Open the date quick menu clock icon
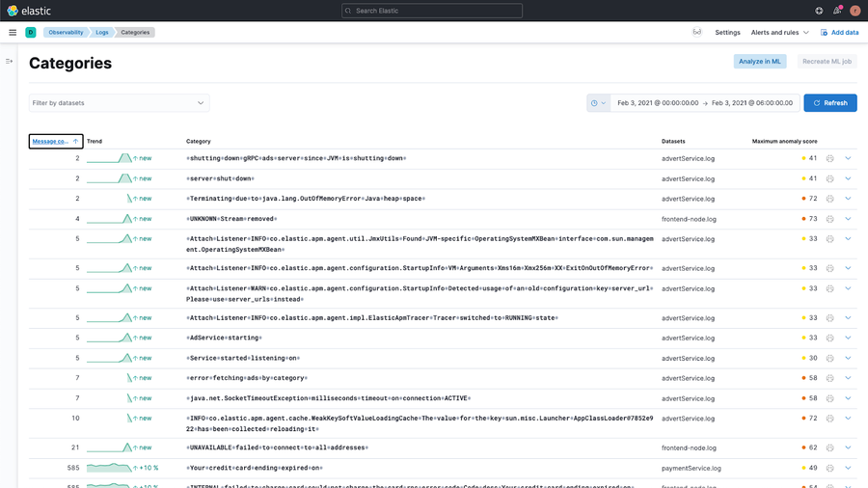The width and height of the screenshot is (868, 488). (598, 103)
